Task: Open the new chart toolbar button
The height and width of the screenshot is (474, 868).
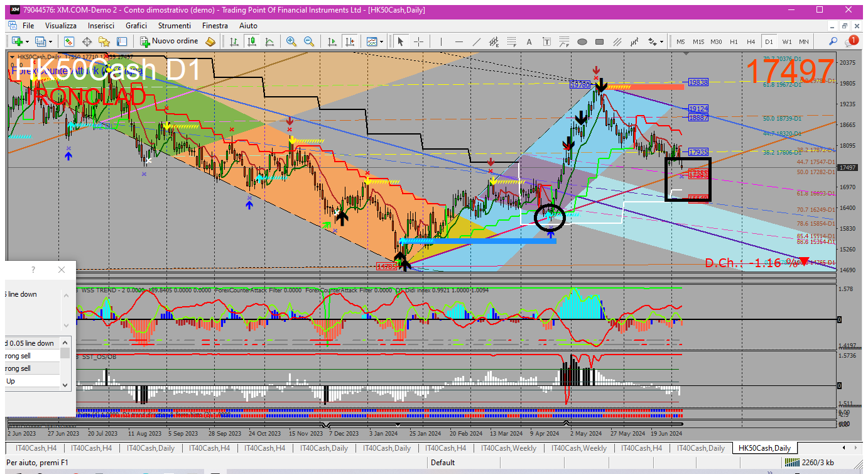Action: click(x=17, y=41)
